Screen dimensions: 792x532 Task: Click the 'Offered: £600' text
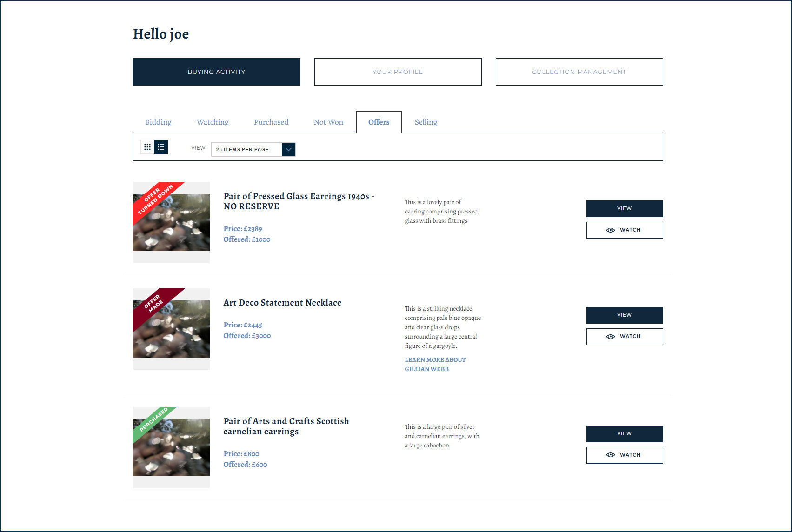point(245,465)
